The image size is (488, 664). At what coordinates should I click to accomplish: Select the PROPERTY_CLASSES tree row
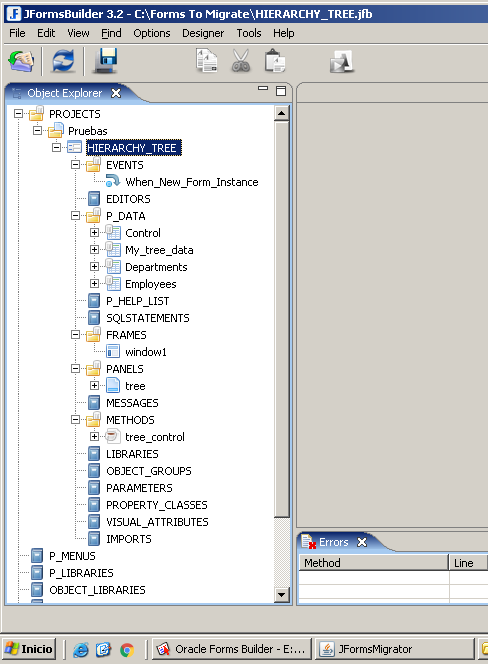(x=157, y=505)
